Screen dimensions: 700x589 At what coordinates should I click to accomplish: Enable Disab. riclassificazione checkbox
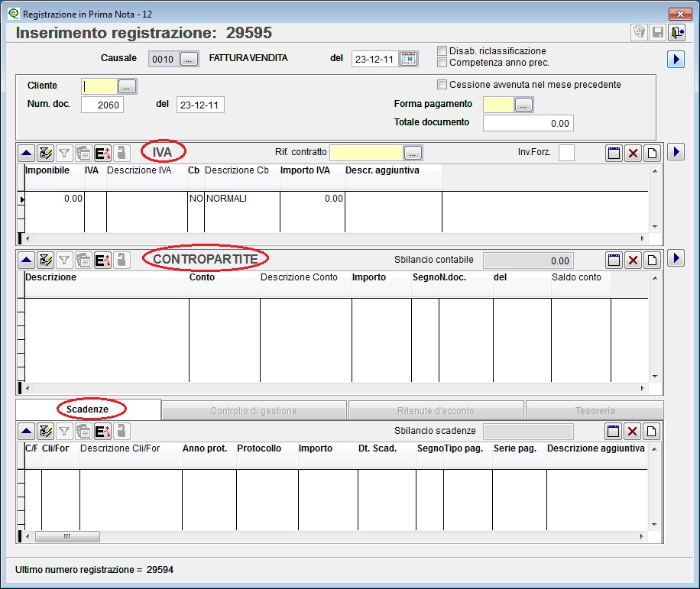pos(442,51)
